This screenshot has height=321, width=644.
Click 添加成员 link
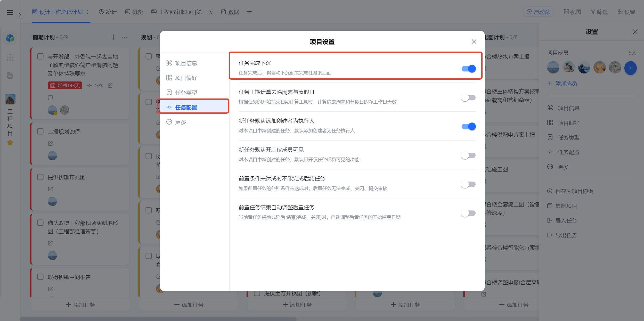tap(562, 83)
